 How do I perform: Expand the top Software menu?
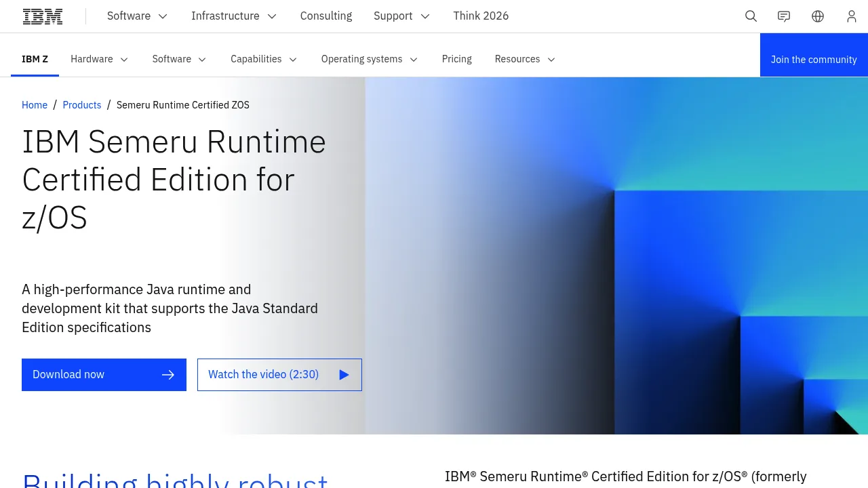point(137,16)
